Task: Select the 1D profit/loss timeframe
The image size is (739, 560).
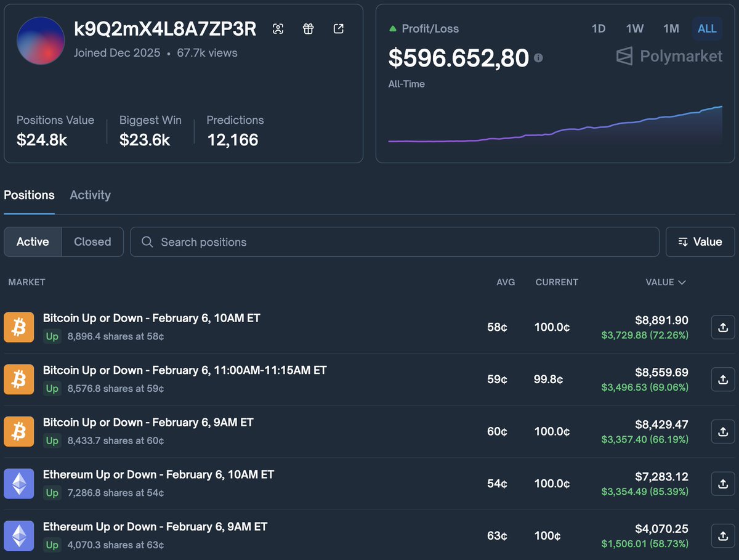Action: point(599,29)
